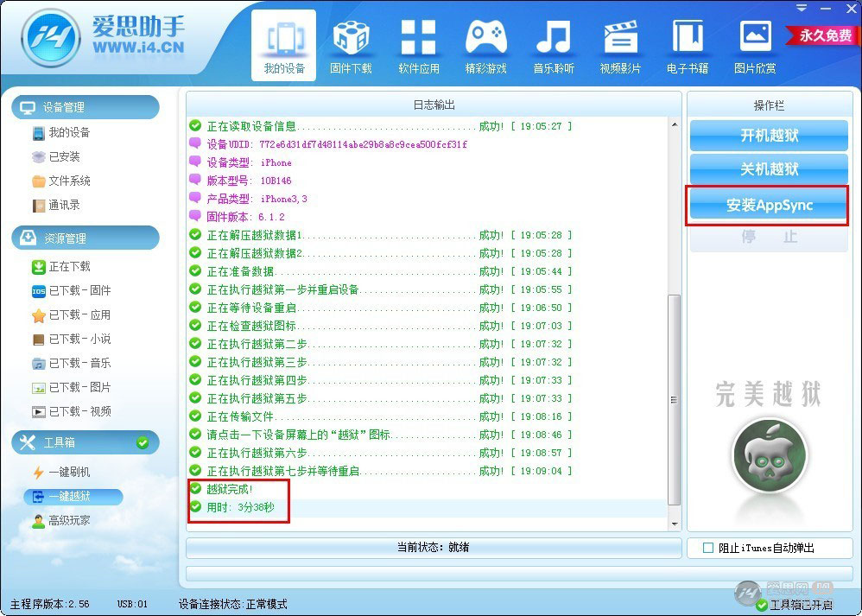Click the star icon beside 已下载－应用

pos(39,315)
